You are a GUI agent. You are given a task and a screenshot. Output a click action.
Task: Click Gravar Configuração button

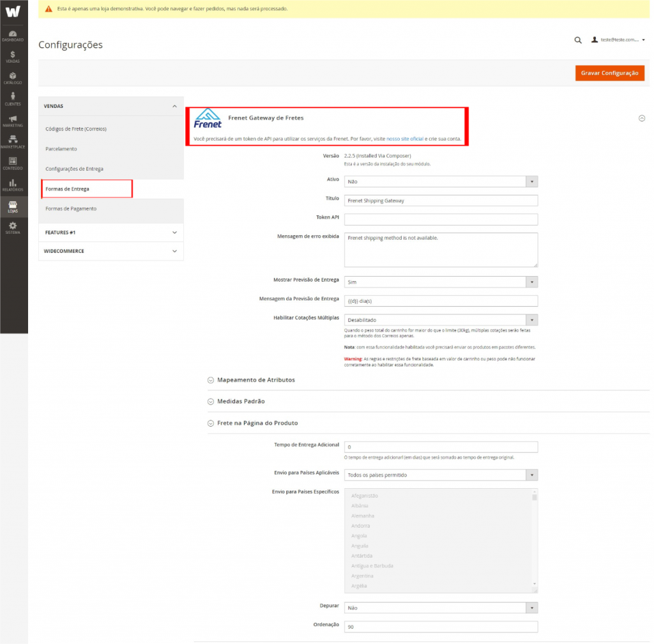tap(609, 73)
